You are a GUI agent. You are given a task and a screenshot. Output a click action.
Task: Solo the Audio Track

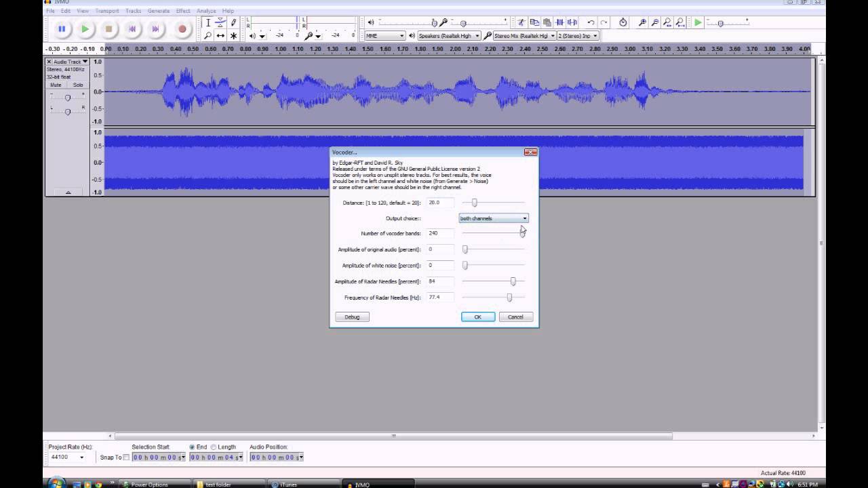[78, 85]
